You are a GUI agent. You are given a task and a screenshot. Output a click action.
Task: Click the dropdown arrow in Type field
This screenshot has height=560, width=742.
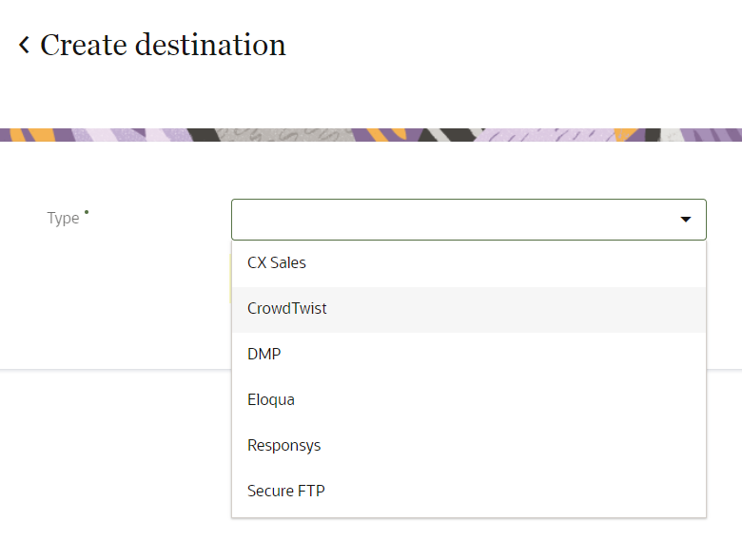[685, 220]
